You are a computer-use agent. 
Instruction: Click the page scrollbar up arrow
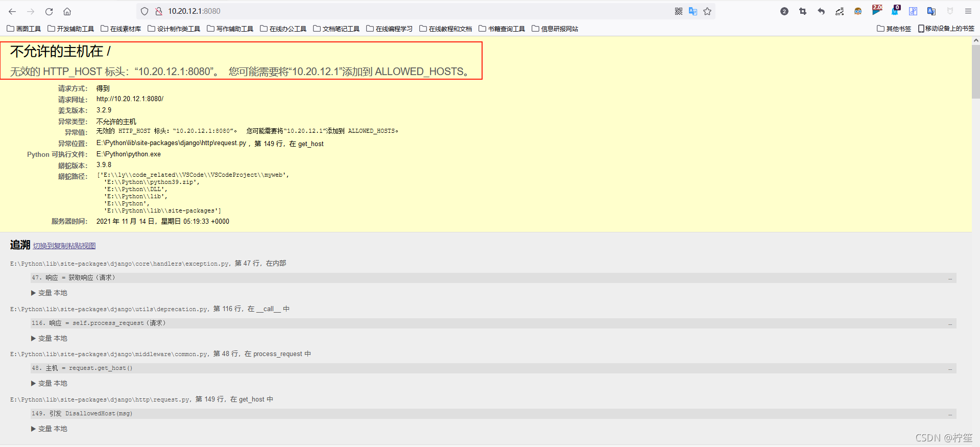[x=976, y=40]
